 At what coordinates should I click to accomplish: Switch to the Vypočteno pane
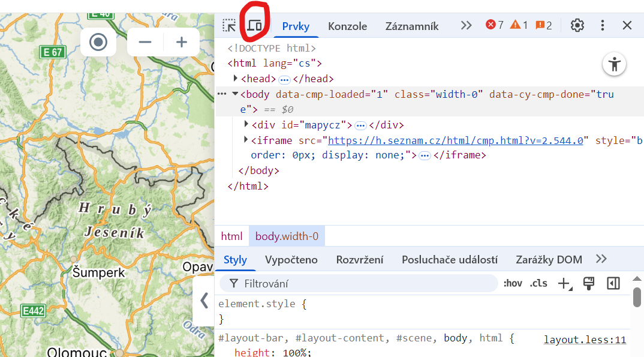coord(291,260)
